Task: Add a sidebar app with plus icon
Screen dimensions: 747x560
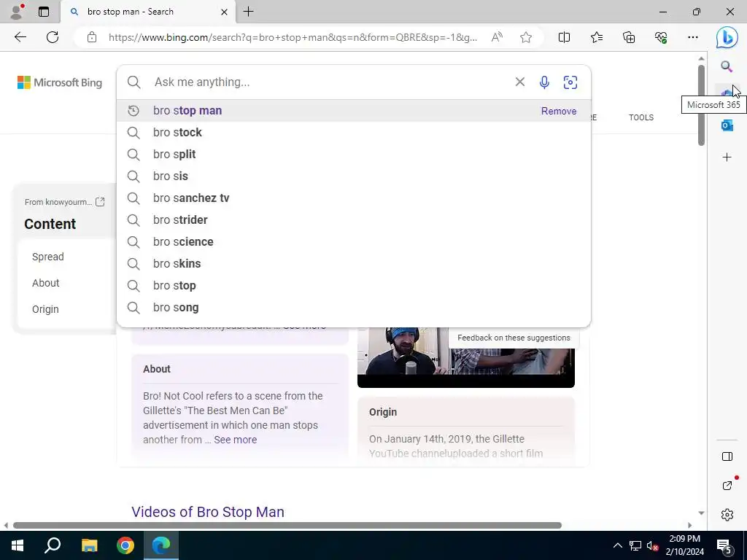Action: (x=727, y=157)
